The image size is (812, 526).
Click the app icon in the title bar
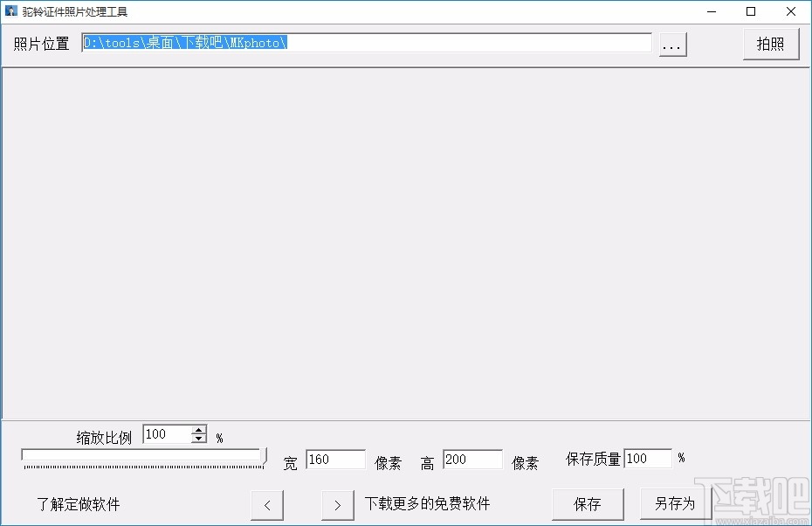12,10
